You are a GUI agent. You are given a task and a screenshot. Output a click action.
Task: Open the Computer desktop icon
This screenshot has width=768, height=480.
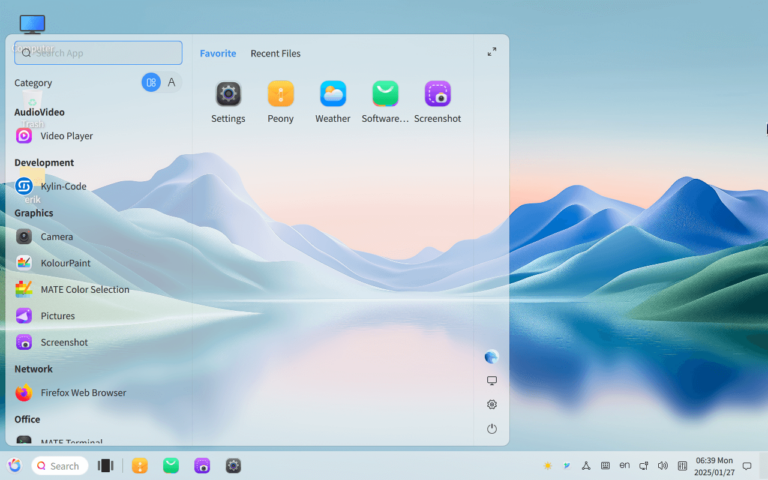click(32, 25)
